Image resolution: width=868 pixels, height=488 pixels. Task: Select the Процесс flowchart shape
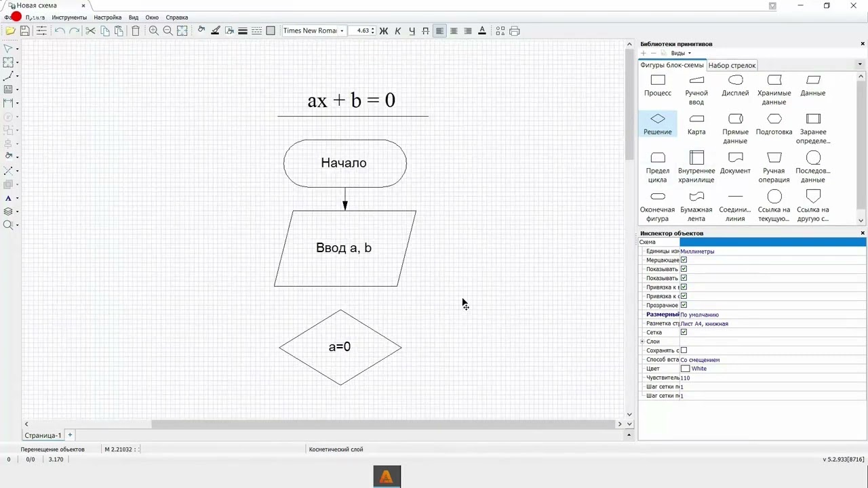658,85
